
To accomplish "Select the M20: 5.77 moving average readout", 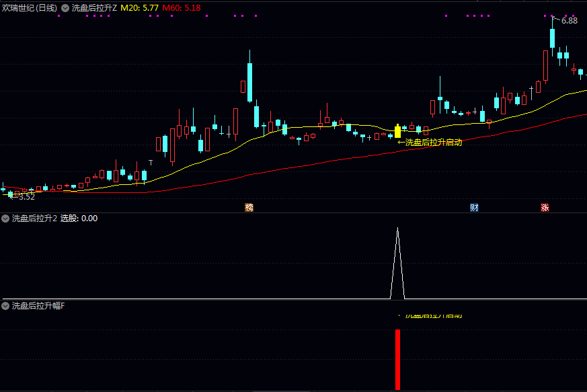I will [139, 8].
